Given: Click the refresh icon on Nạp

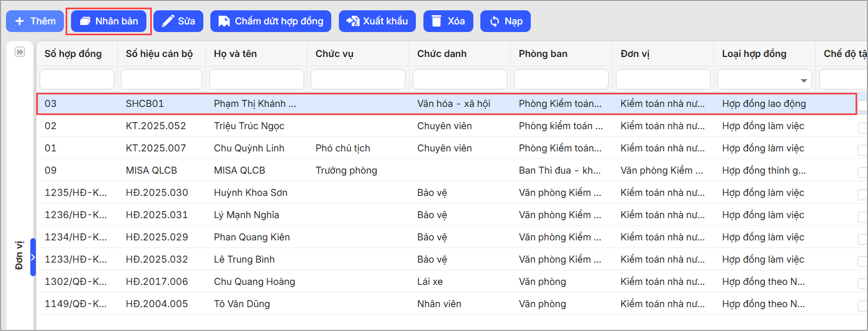Looking at the screenshot, I should [494, 21].
